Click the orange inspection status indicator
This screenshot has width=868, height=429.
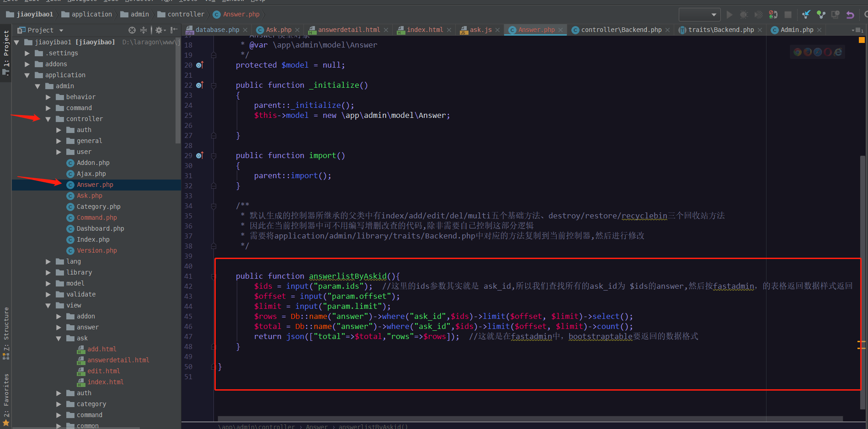click(862, 40)
